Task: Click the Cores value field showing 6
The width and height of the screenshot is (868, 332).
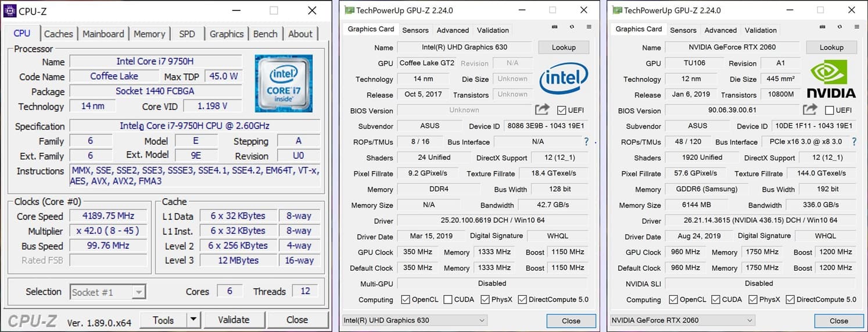Action: [x=229, y=291]
